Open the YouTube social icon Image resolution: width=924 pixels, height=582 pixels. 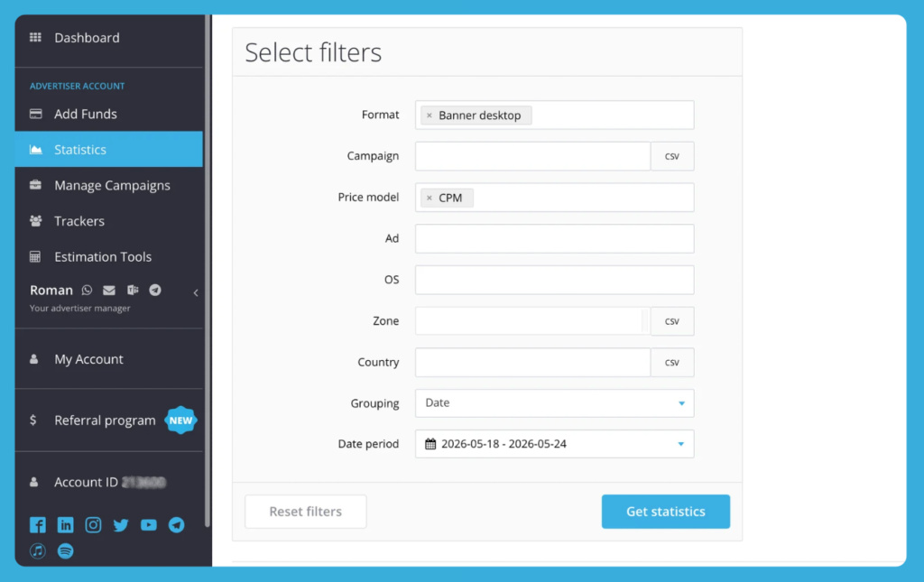click(149, 525)
